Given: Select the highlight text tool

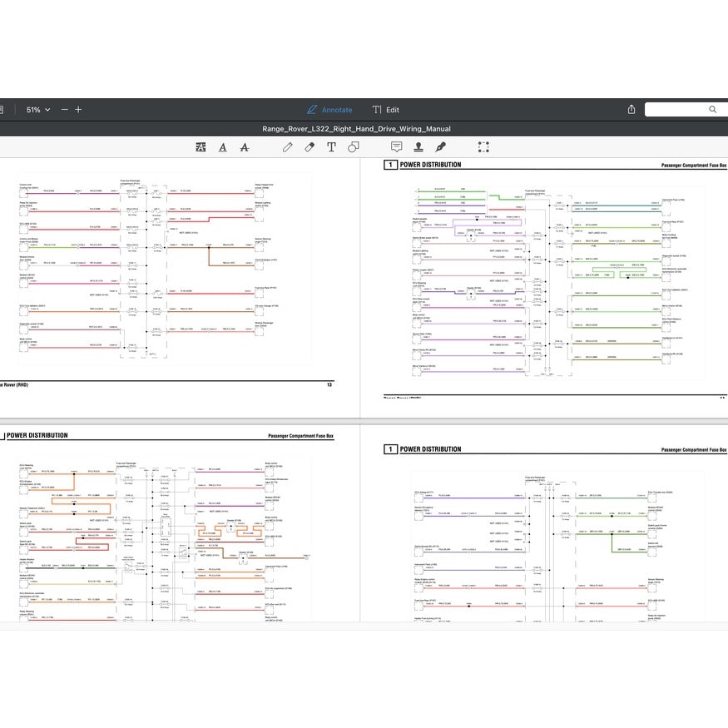Looking at the screenshot, I should click(201, 147).
